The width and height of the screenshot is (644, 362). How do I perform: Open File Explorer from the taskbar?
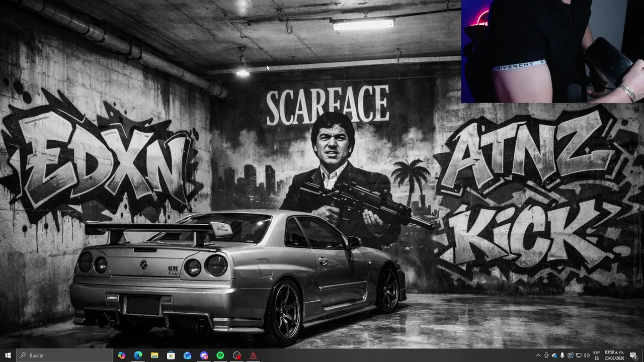[154, 355]
